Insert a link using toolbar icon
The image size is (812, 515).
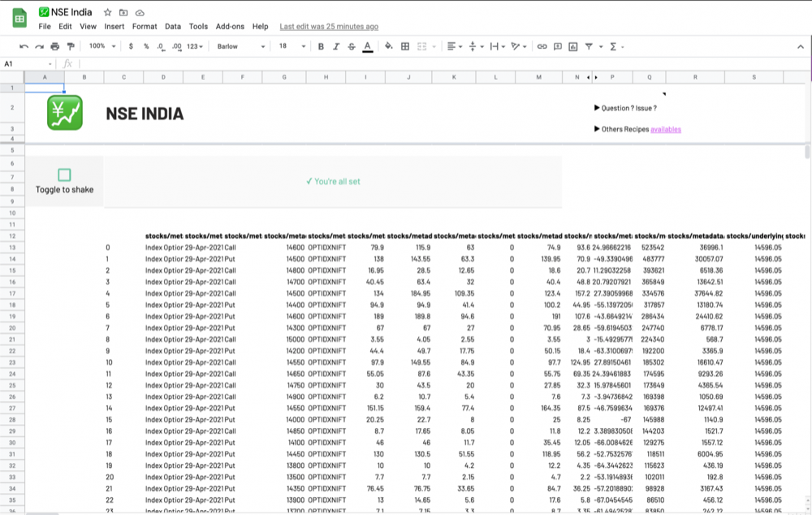[x=542, y=46]
